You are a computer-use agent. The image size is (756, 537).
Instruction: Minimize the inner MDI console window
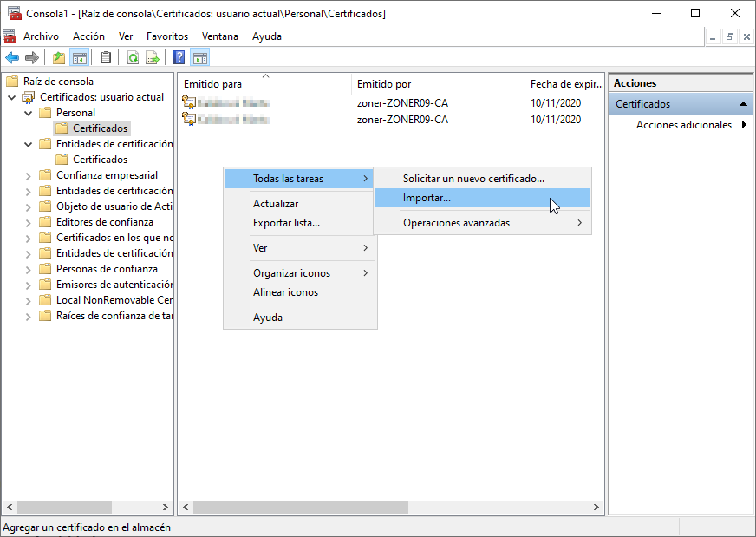[714, 36]
